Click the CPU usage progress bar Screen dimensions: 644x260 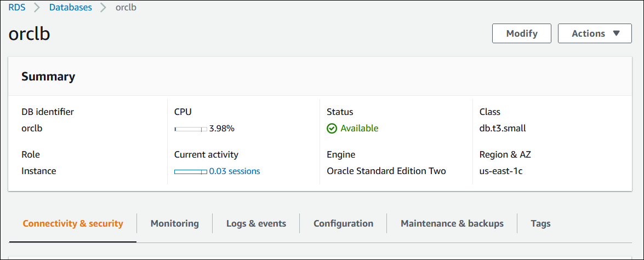[190, 129]
